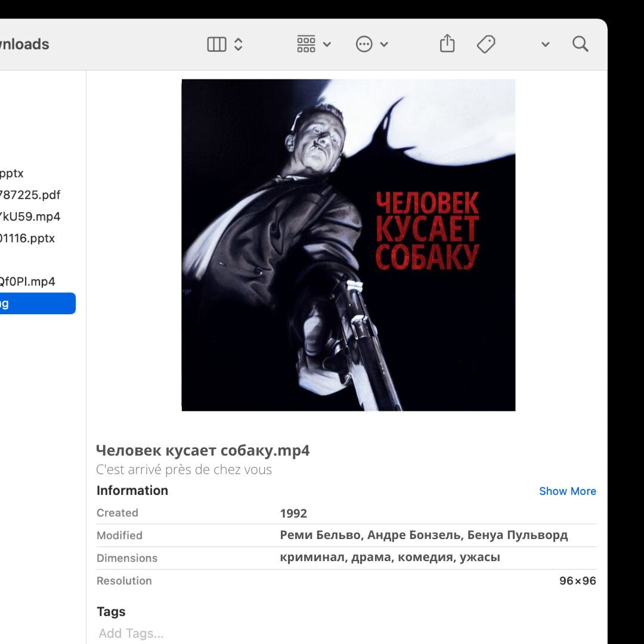The width and height of the screenshot is (644, 644).
Task: Select the highlighted file row
Action: [38, 304]
